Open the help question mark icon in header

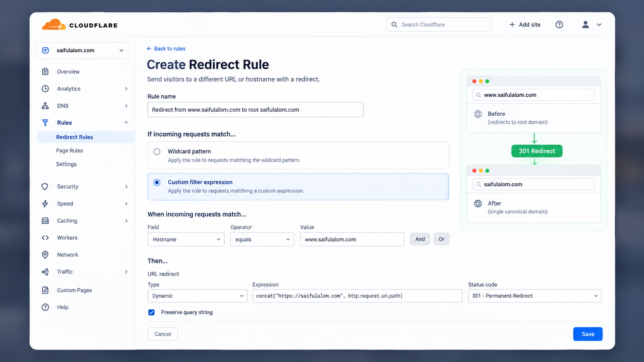[559, 25]
